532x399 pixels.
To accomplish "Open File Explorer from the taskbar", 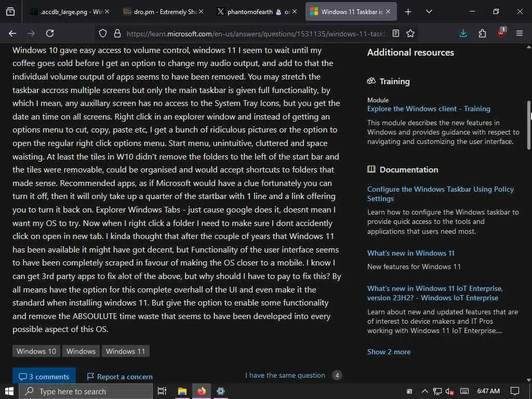I will click(182, 391).
